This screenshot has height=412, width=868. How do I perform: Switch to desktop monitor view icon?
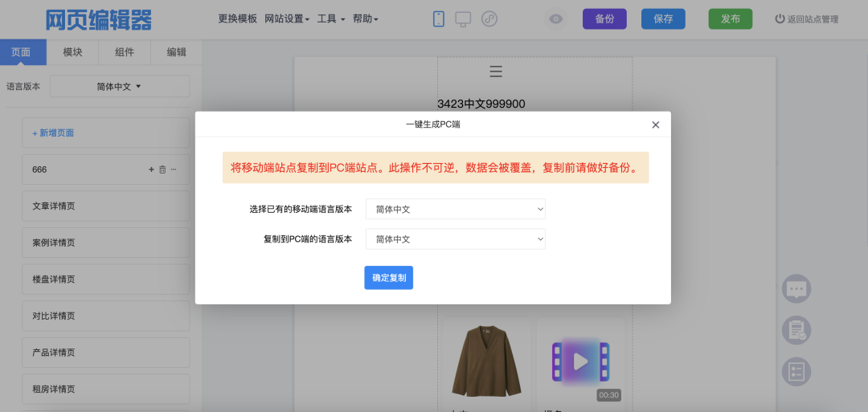click(x=463, y=18)
